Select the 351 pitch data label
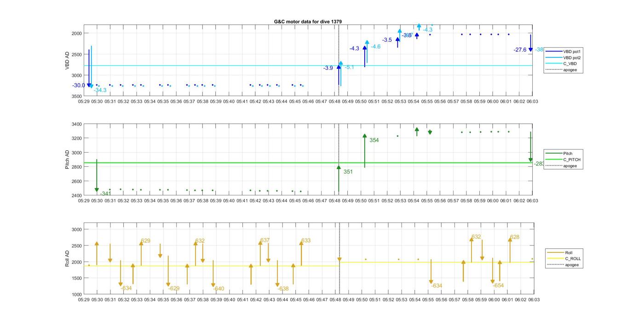 (x=348, y=172)
